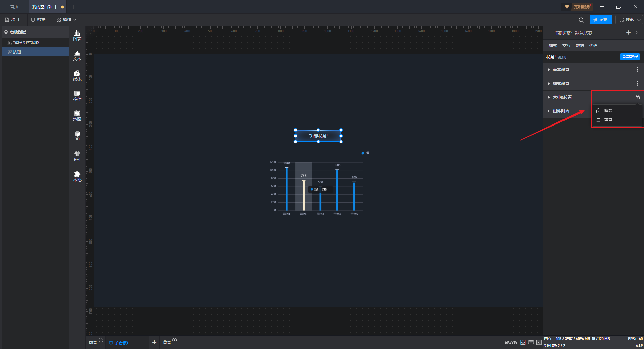
Task: Add a new state with plus icon
Action: pyautogui.click(x=628, y=33)
